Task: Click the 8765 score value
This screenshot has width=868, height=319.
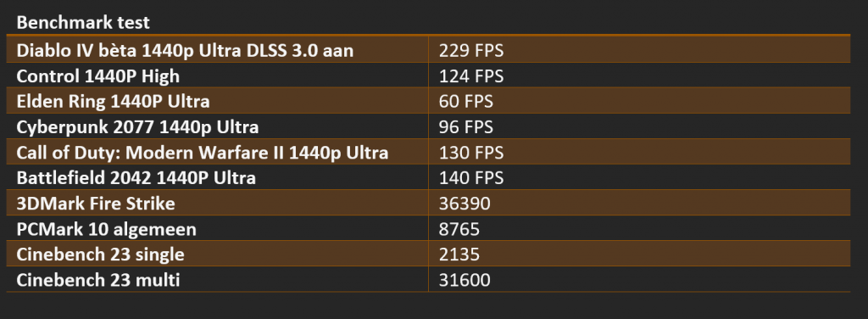Action: pos(459,229)
